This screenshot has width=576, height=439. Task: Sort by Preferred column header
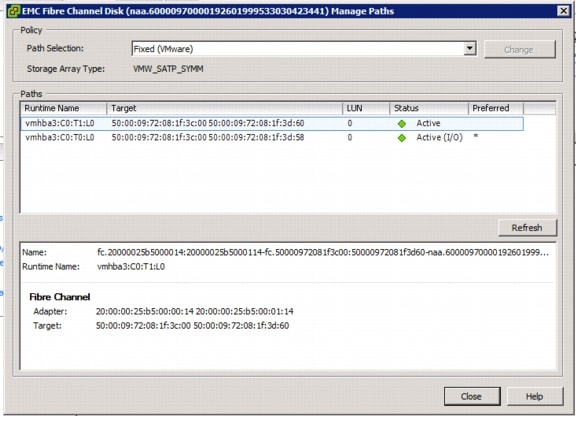click(x=496, y=108)
